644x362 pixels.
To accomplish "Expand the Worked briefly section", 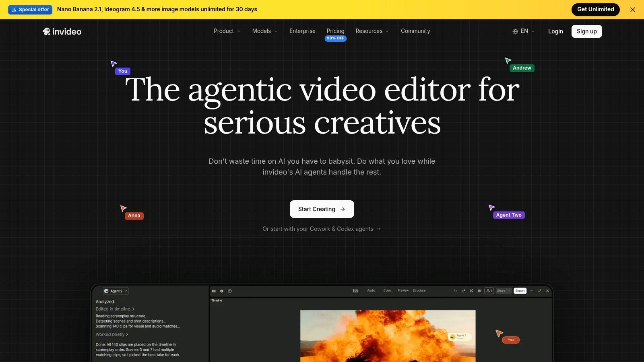I will 112,334.
